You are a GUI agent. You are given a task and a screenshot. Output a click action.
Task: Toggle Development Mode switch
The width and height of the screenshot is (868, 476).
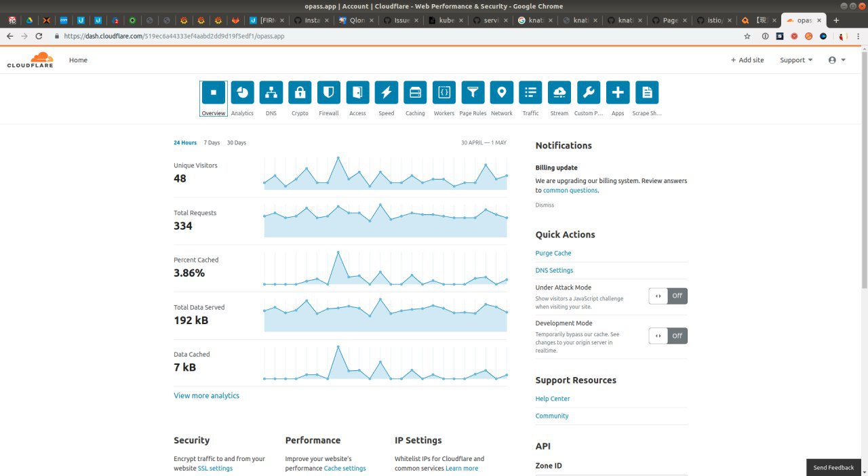668,336
